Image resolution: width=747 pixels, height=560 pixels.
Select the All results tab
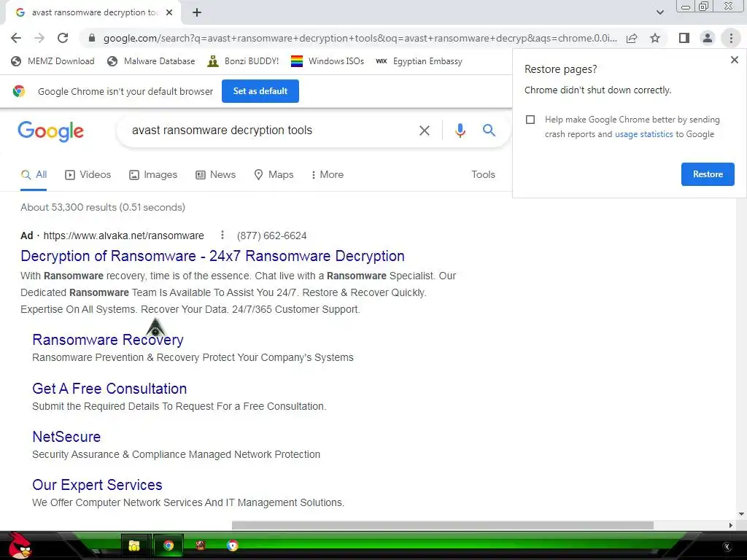(x=34, y=175)
